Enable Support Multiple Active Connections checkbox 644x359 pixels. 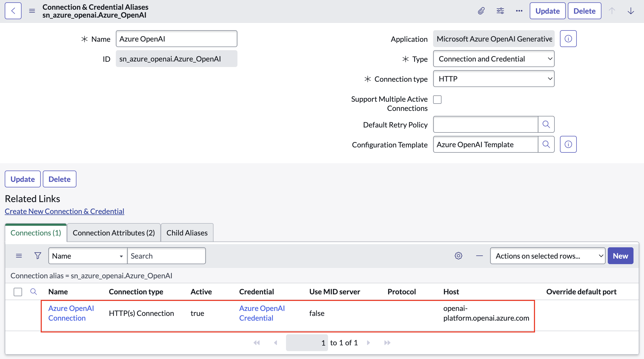coord(437,100)
